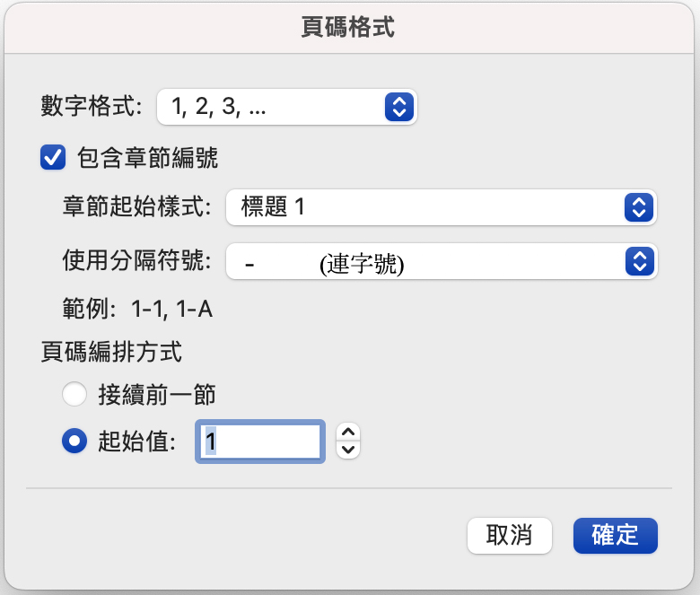Click the 數字格式 label text
Screen dimensions: 700x595
click(92, 107)
